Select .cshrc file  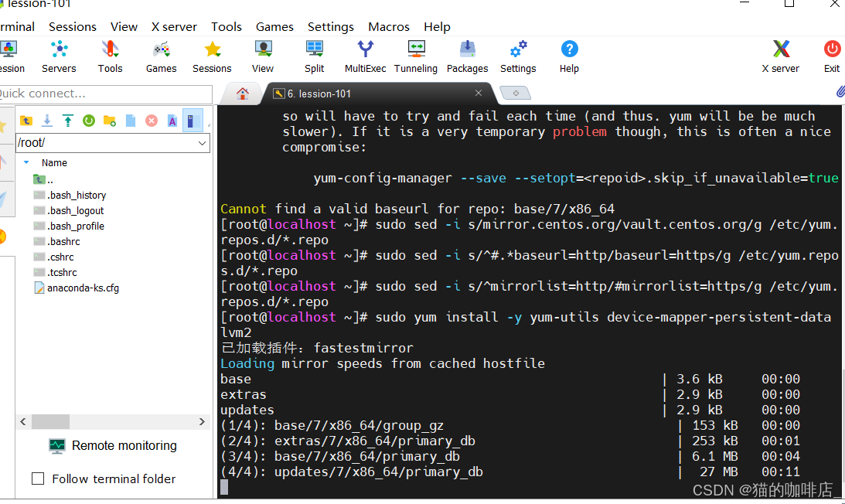point(53,257)
